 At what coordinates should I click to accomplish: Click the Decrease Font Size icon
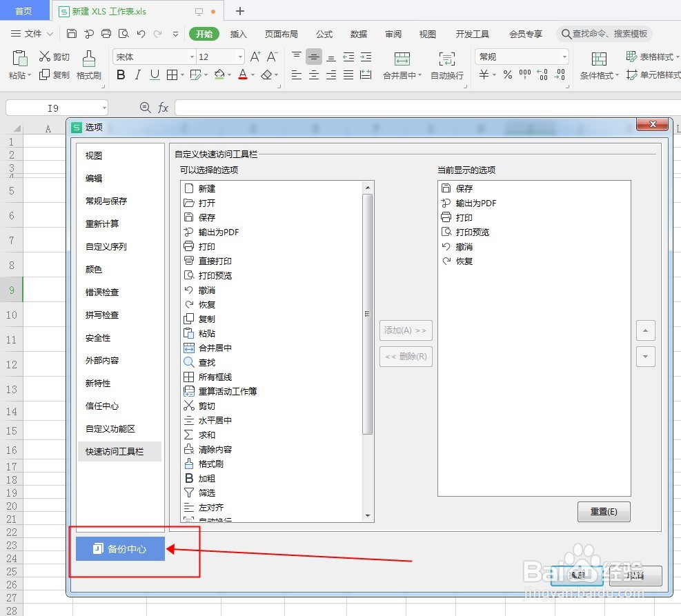[273, 57]
